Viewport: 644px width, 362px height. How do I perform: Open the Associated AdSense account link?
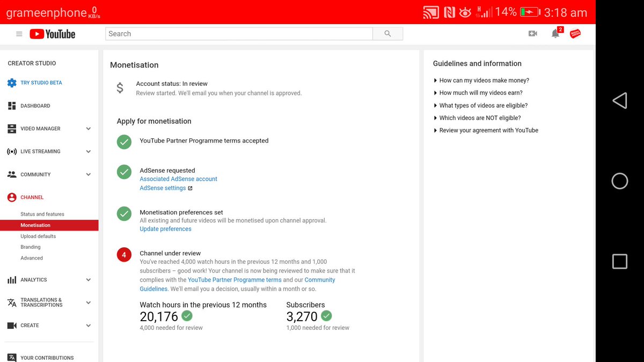179,179
